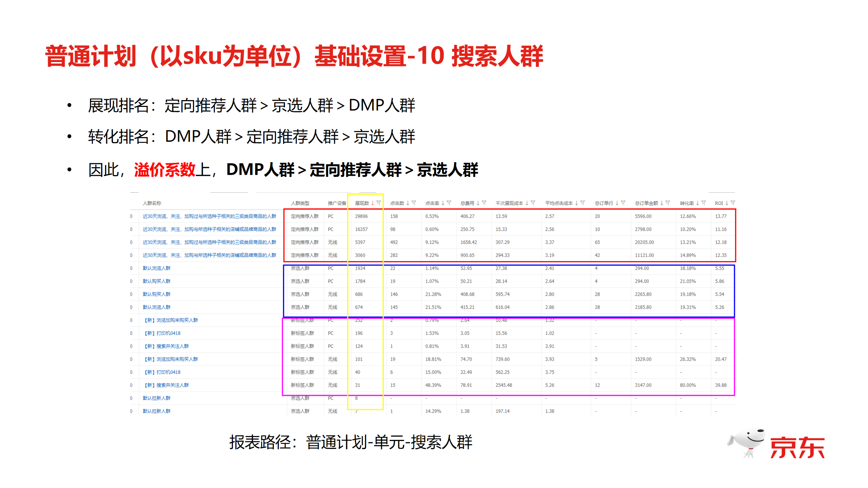868x488 pixels.
Task: Click the 人群名称 column header
Action: (x=152, y=203)
